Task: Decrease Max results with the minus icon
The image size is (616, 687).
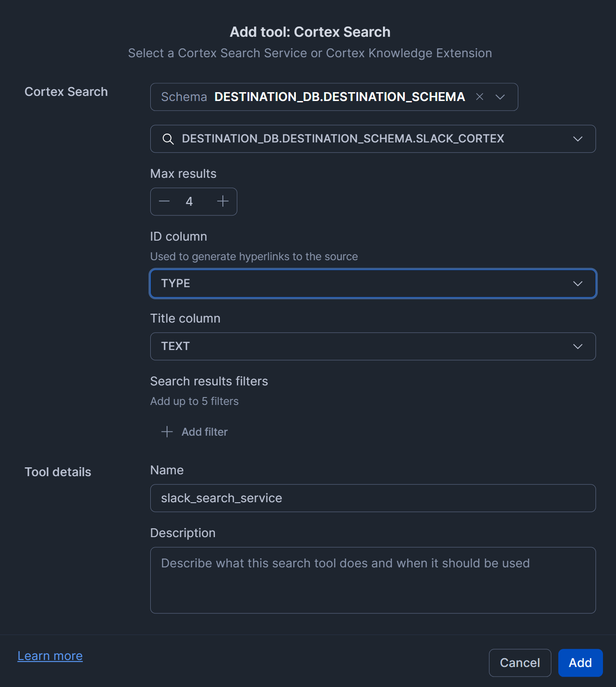Action: (x=164, y=202)
